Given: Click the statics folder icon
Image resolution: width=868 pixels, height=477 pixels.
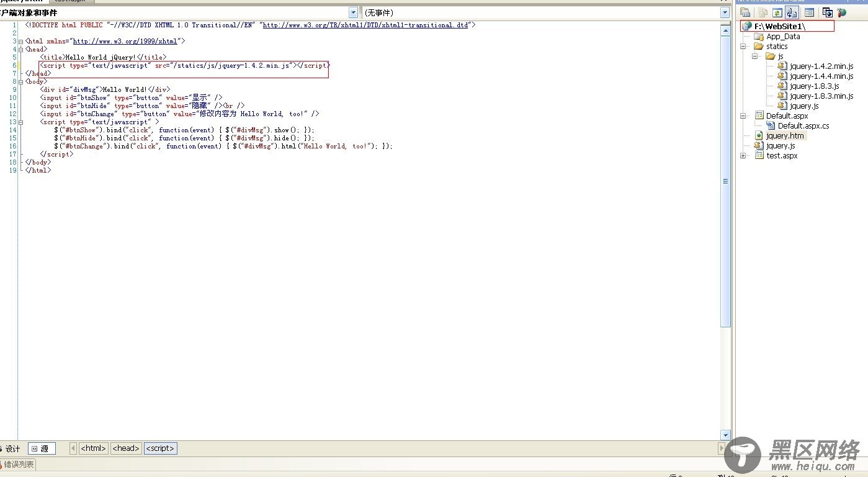Looking at the screenshot, I should pos(759,47).
